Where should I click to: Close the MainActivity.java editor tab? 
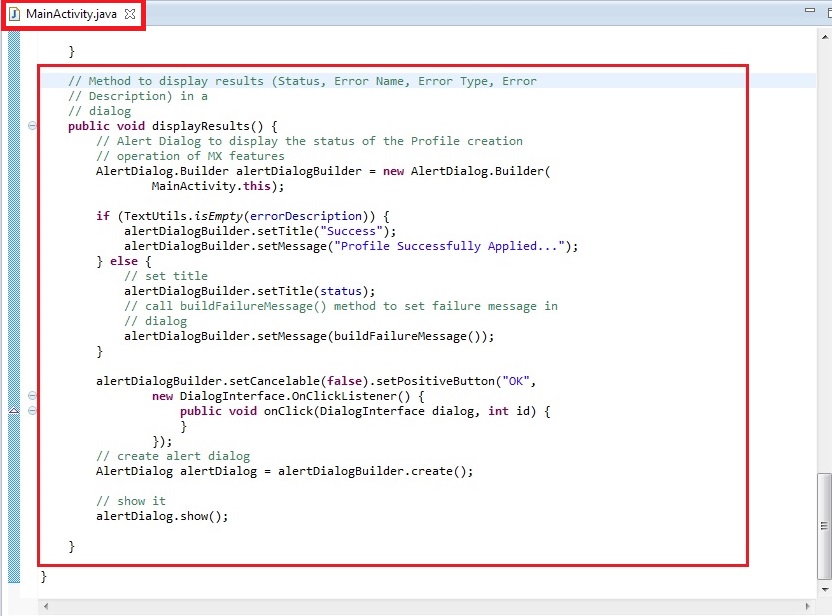pos(130,16)
